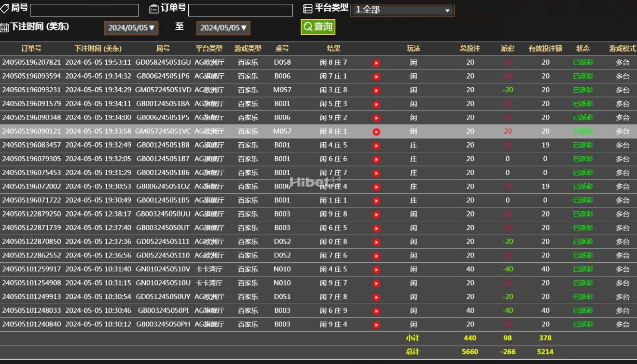Play replay for order 240505196075453
This screenshot has height=364, width=637.
click(376, 173)
